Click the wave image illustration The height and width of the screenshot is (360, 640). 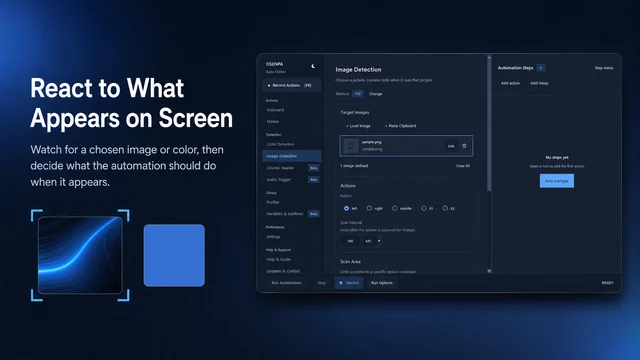point(80,255)
